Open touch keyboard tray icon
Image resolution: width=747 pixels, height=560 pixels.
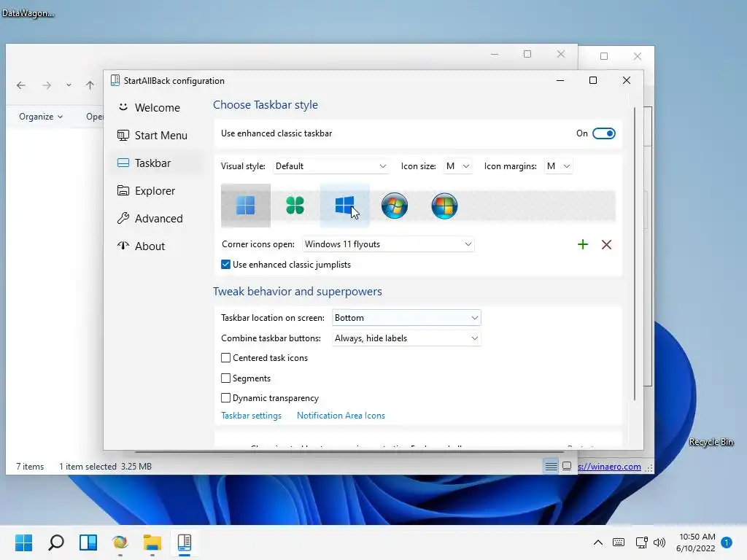pyautogui.click(x=619, y=542)
